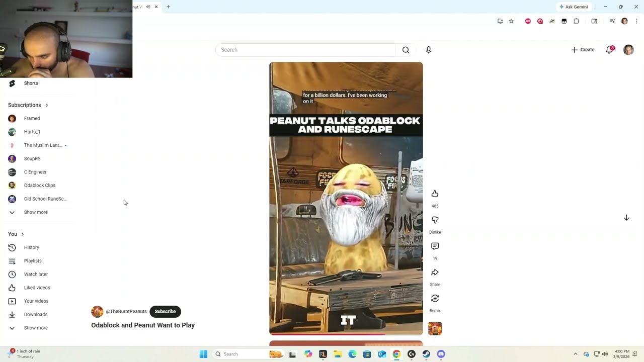Open Chrome three-dot menu

click(636, 21)
